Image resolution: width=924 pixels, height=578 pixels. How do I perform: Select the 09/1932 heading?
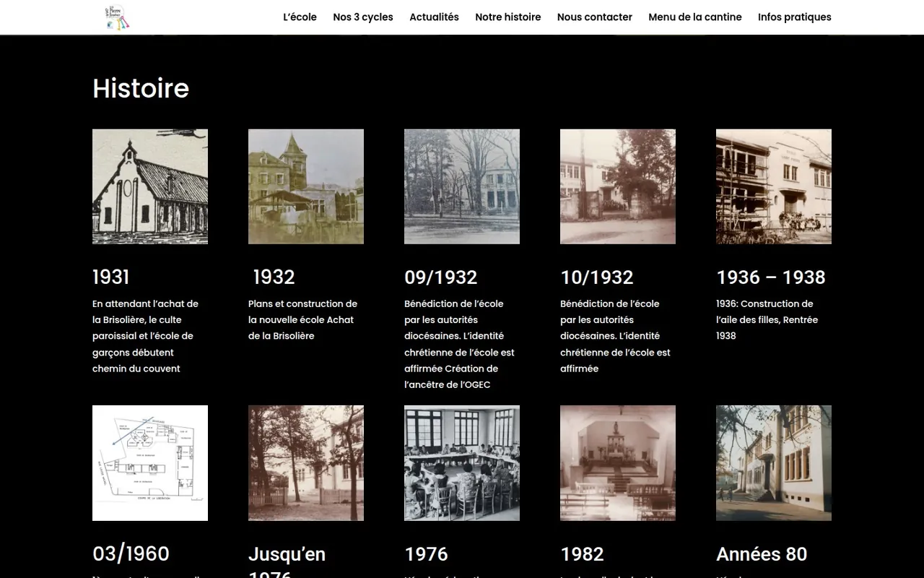(441, 277)
